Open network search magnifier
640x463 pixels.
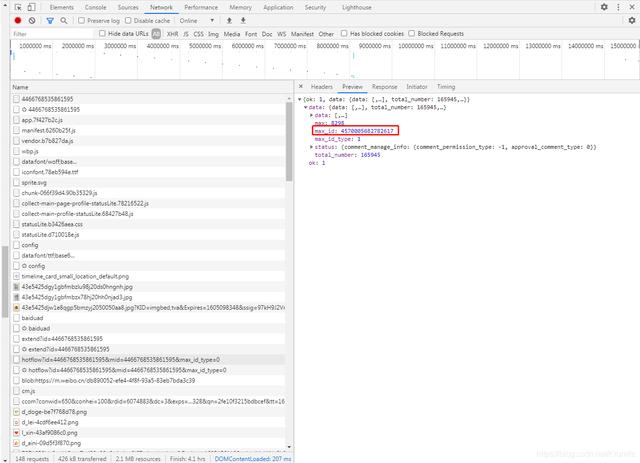click(x=64, y=20)
